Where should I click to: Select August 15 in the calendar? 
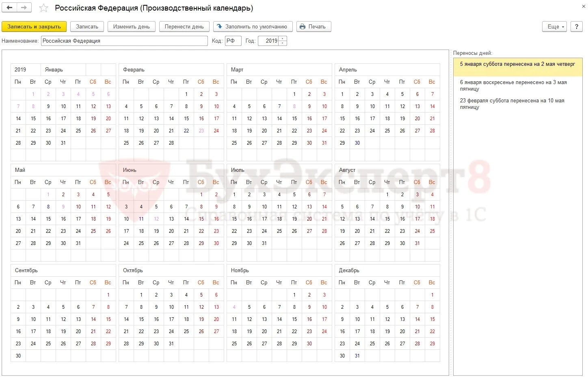[x=387, y=219]
